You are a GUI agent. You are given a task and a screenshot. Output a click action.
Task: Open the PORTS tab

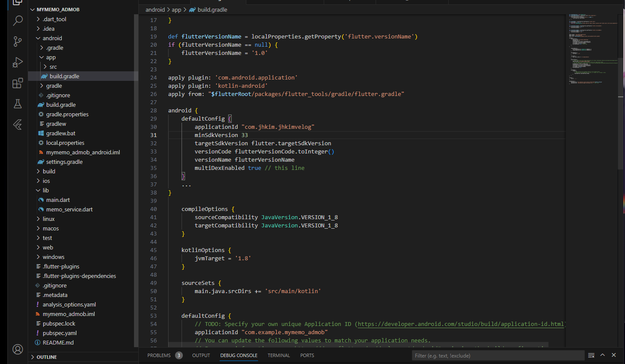307,355
